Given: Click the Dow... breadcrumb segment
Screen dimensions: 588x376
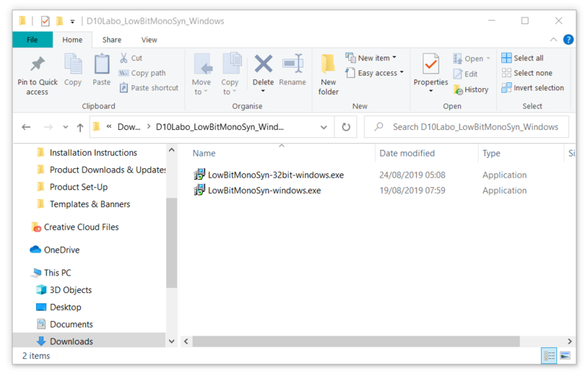Looking at the screenshot, I should 129,127.
